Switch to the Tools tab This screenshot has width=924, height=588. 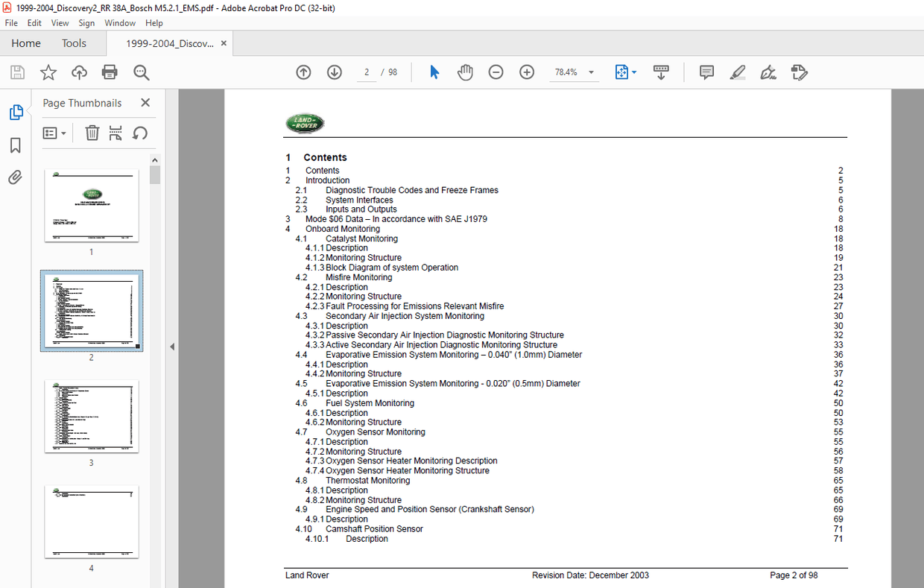[74, 43]
